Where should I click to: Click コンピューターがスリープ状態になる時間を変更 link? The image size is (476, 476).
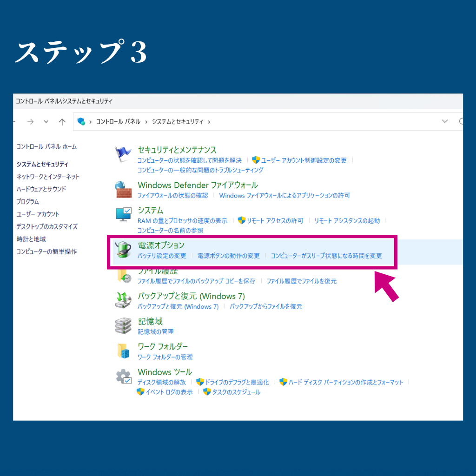[x=326, y=256]
